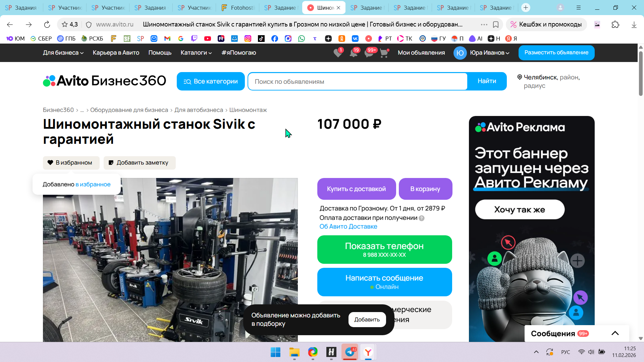The width and height of the screenshot is (644, 362).
Task: Open browser extensions puzzle icon
Action: click(615, 24)
